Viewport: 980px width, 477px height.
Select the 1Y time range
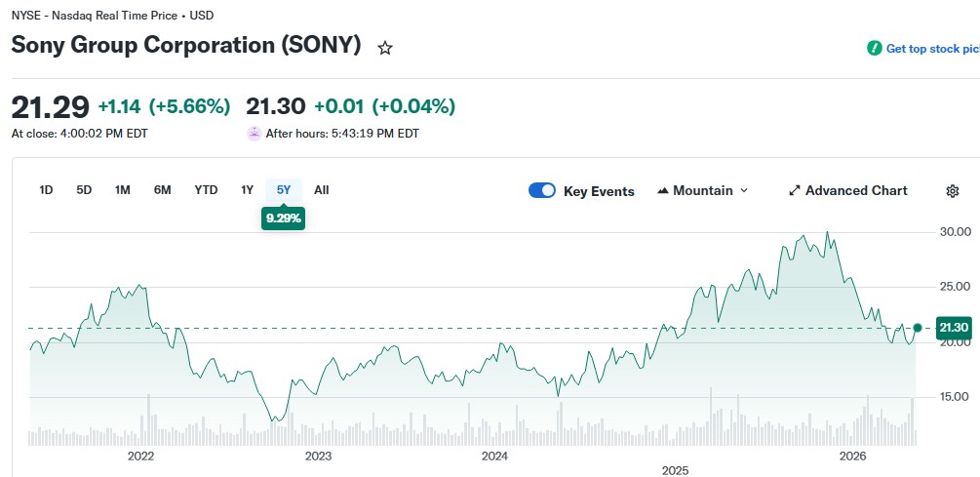(247, 190)
